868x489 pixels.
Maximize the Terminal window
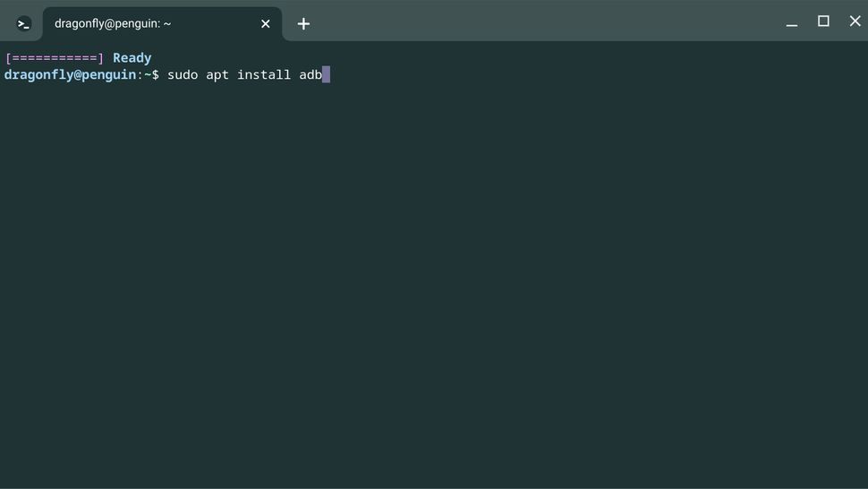tap(823, 21)
